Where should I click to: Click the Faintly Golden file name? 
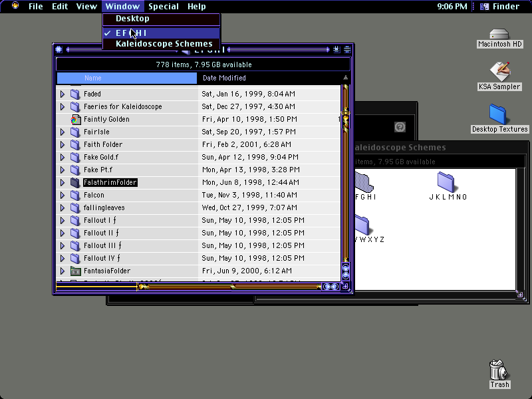click(106, 120)
